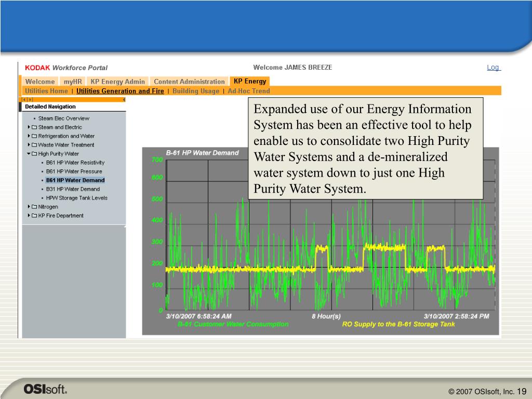Open B31 HP Water Demand
532x399 pixels.
click(73, 189)
